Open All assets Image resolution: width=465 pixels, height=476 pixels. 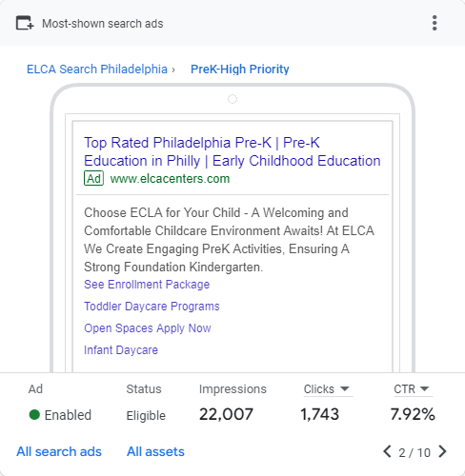(x=155, y=451)
